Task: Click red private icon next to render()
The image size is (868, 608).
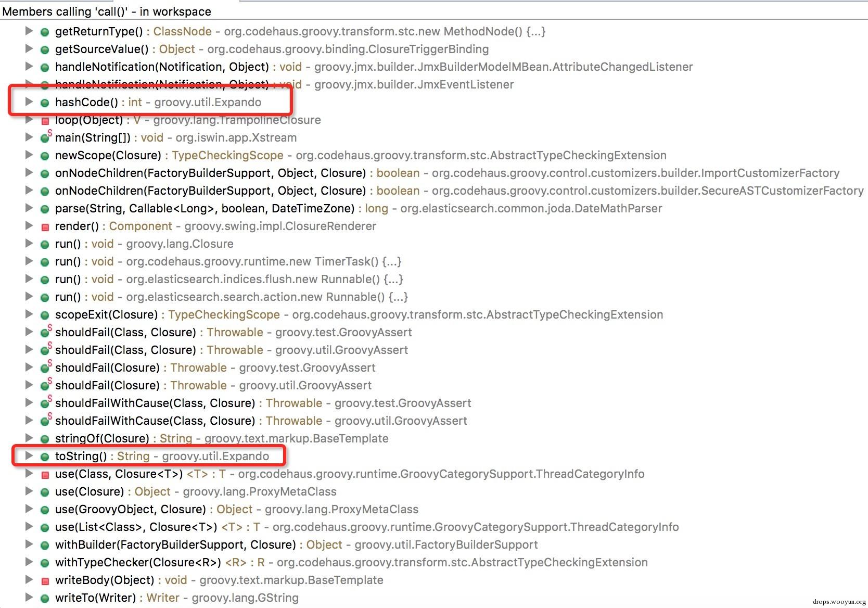Action: tap(45, 227)
